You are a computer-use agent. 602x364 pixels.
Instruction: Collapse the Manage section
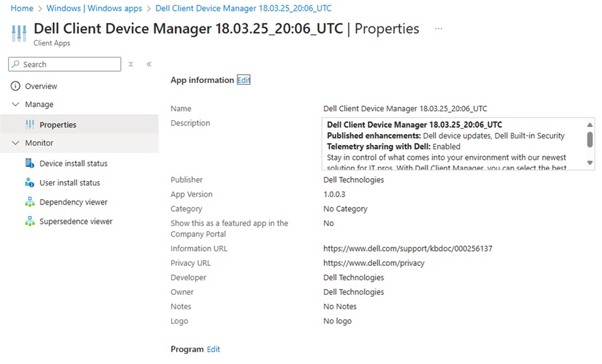pyautogui.click(x=14, y=104)
